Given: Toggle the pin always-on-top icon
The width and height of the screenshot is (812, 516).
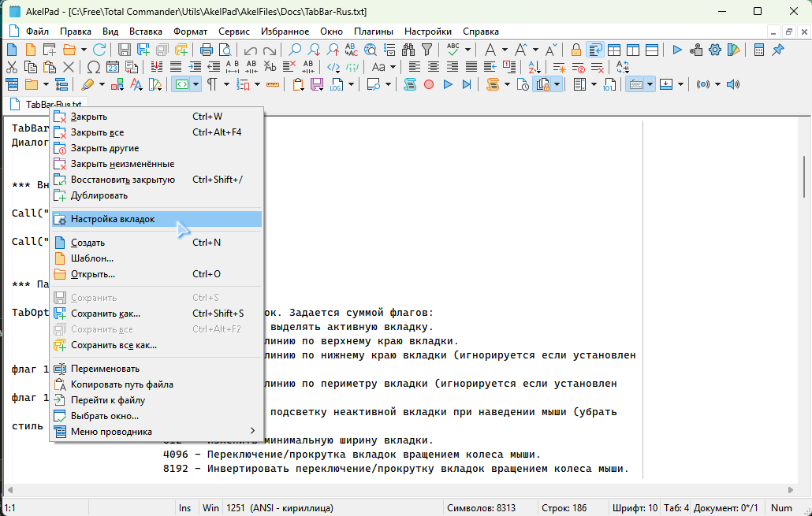Looking at the screenshot, I should click(778, 50).
